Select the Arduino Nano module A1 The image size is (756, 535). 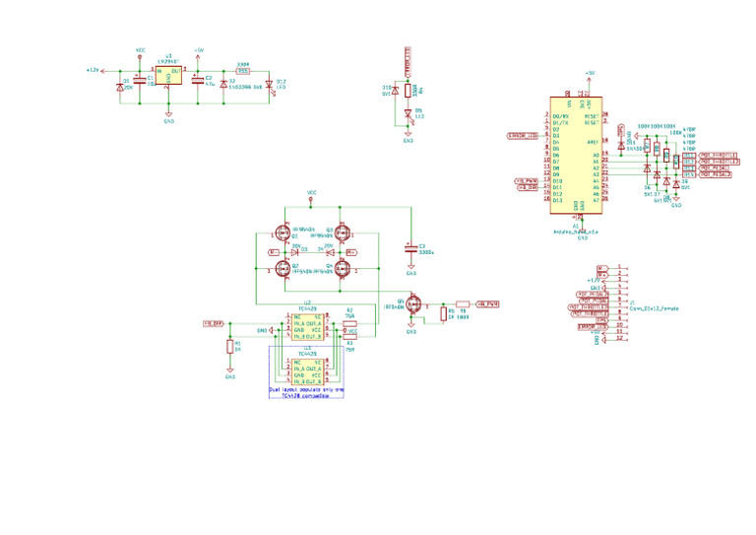point(576,156)
